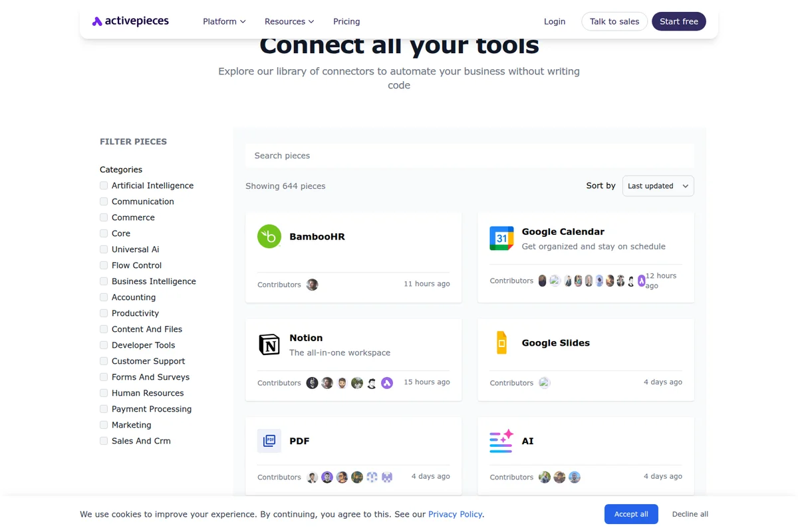Viewport: 798px width, 532px height.
Task: Click the Login link
Action: [x=555, y=21]
